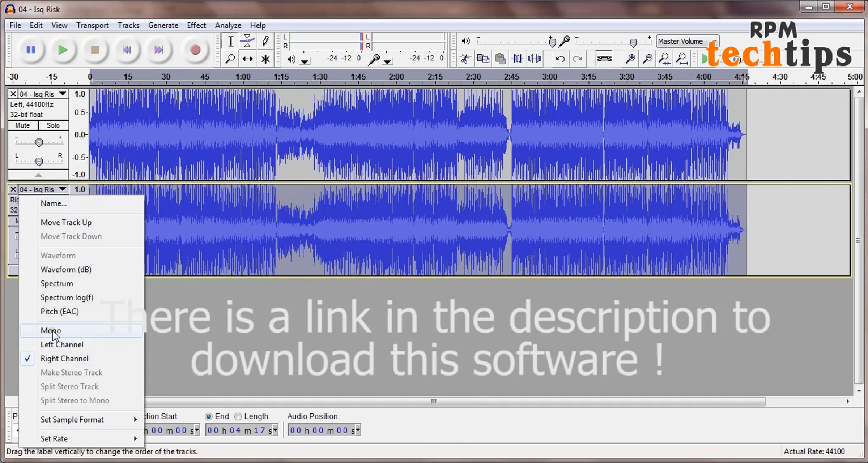Click the red Record button
Screen dimensions: 868x463
click(x=195, y=50)
